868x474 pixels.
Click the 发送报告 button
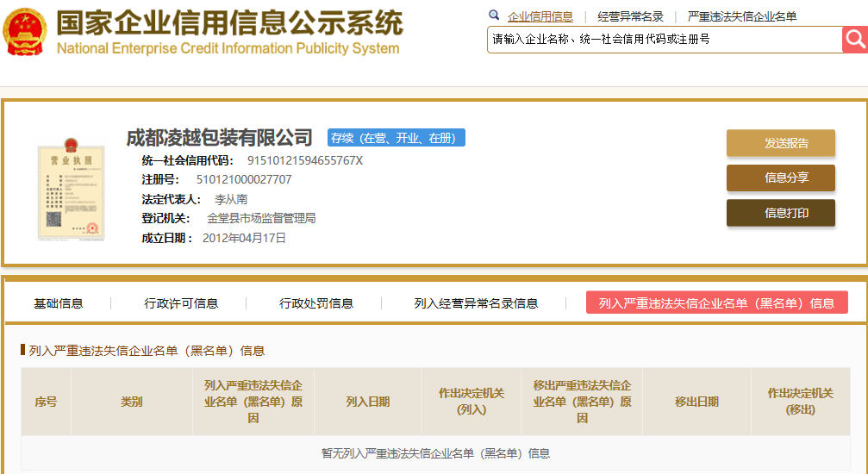(x=781, y=143)
